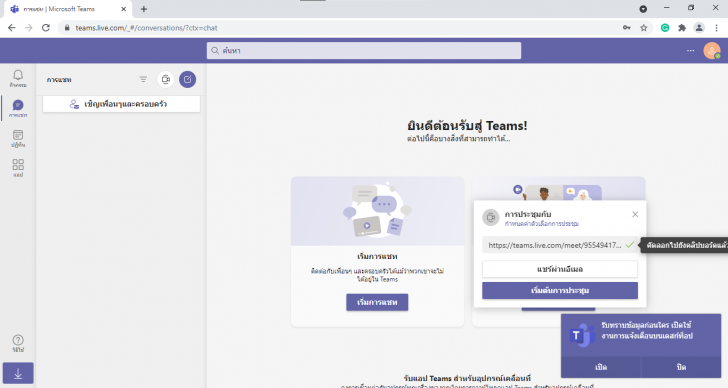Open the extensions puzzle icon

tap(682, 28)
